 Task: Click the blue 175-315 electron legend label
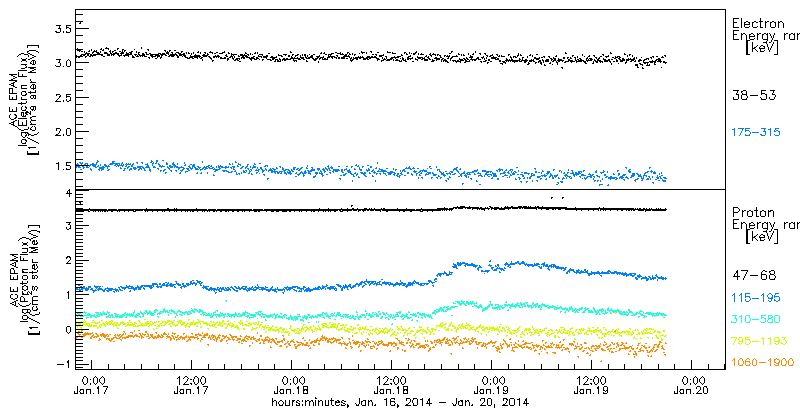click(x=756, y=133)
